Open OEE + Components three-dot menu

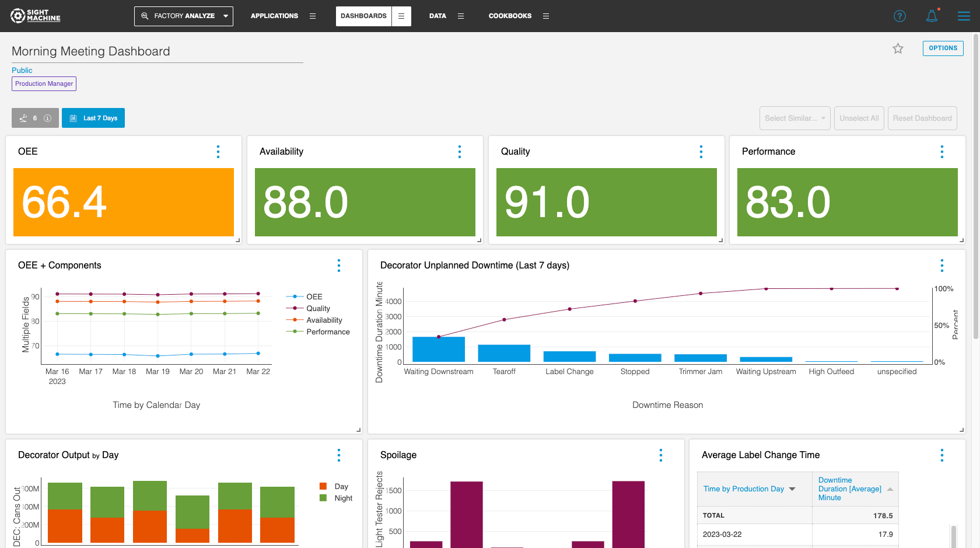pos(339,266)
